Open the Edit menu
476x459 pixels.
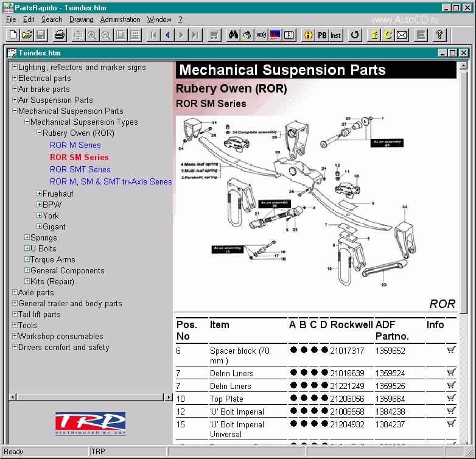(29, 19)
